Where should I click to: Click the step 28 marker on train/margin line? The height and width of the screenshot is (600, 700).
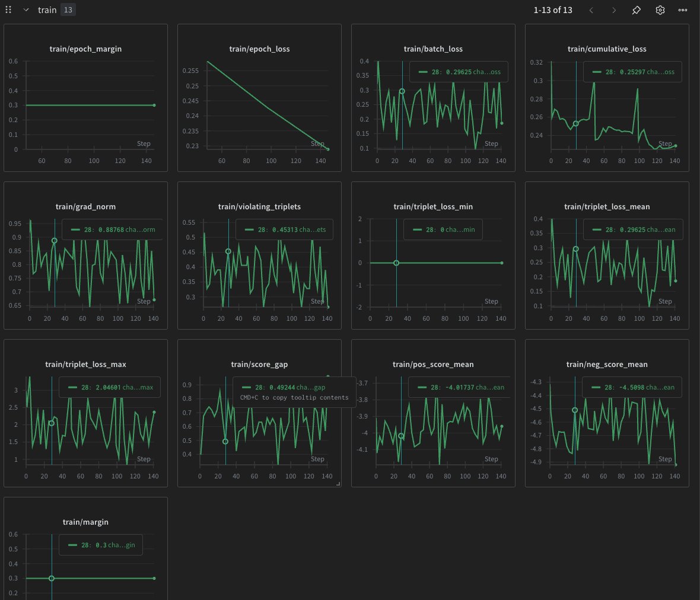[52, 578]
